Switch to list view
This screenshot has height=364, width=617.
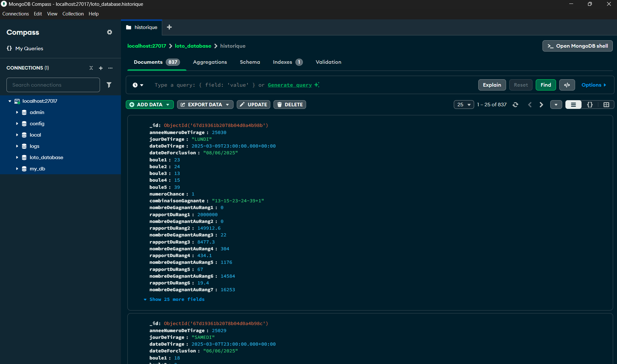click(x=573, y=105)
